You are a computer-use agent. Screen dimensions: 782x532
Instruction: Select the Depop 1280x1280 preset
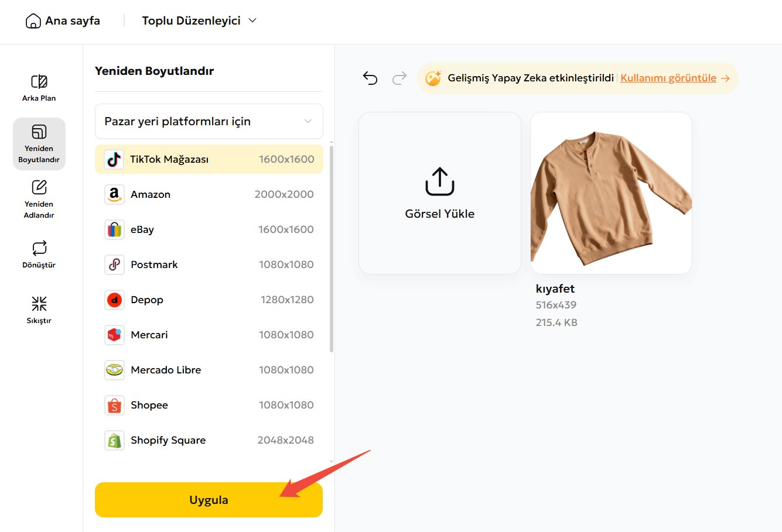pos(209,300)
